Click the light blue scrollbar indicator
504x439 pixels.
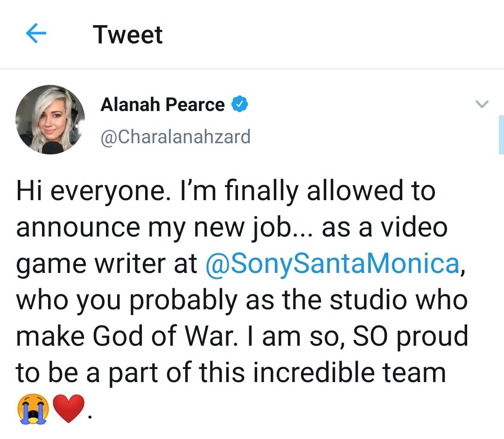click(x=501, y=134)
